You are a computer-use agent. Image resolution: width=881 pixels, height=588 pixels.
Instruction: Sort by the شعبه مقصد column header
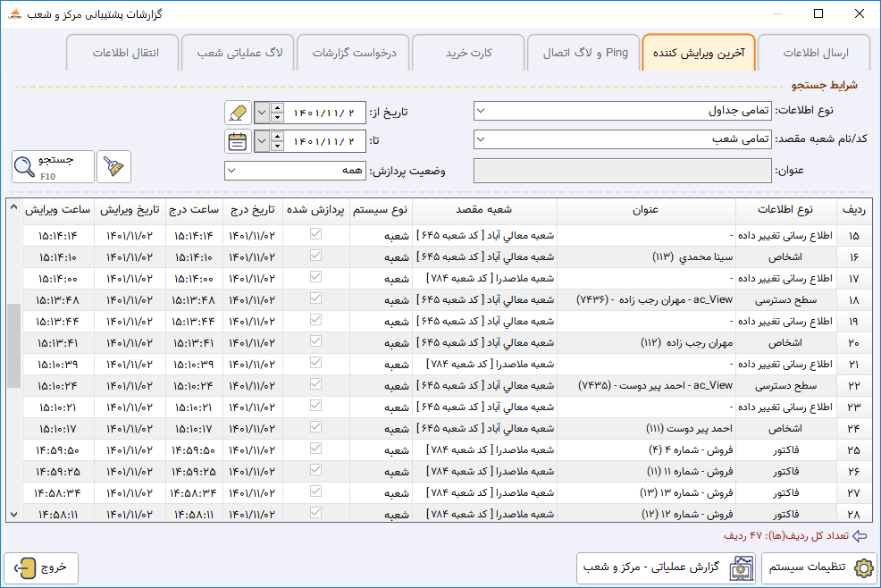[x=484, y=210]
